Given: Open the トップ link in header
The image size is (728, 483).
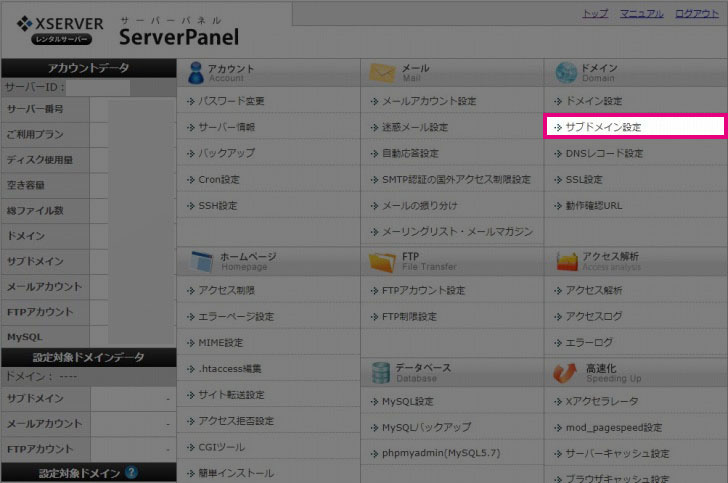Looking at the screenshot, I should pos(595,14).
